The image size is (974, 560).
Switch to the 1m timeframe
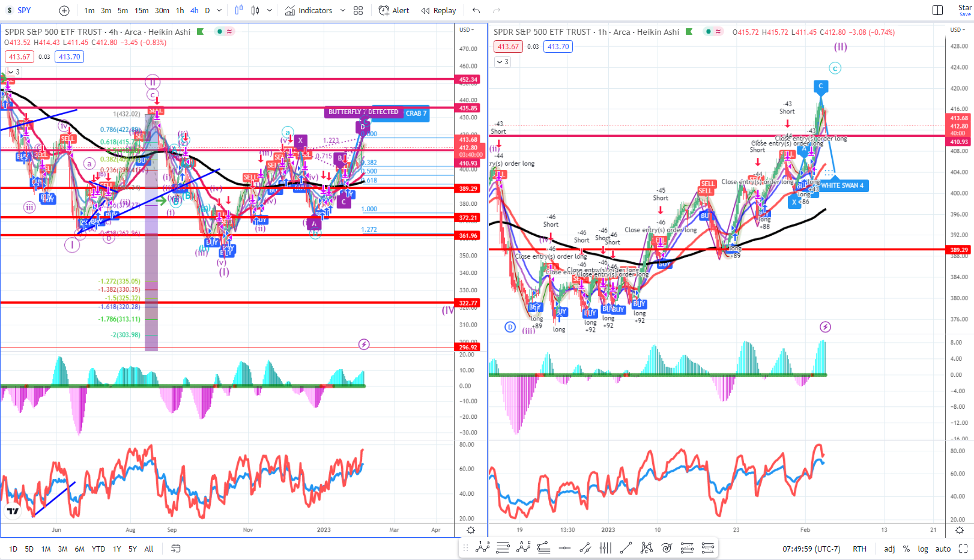point(89,10)
